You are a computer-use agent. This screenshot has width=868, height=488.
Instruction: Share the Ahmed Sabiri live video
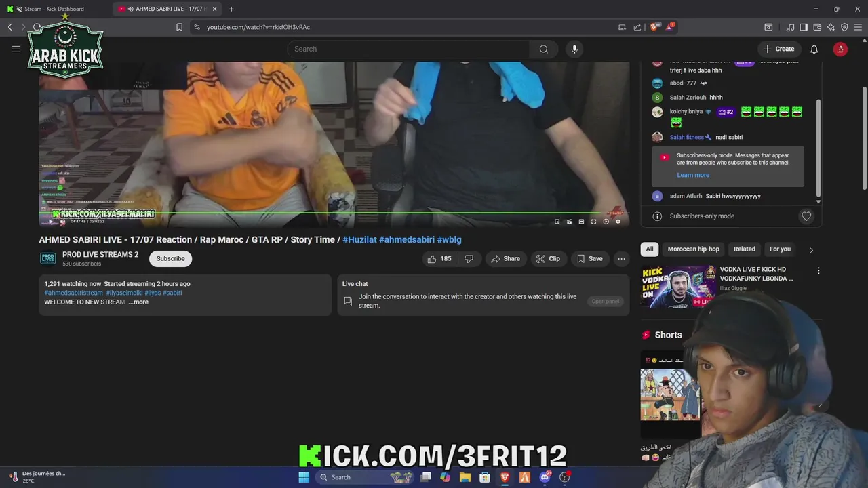coord(505,259)
